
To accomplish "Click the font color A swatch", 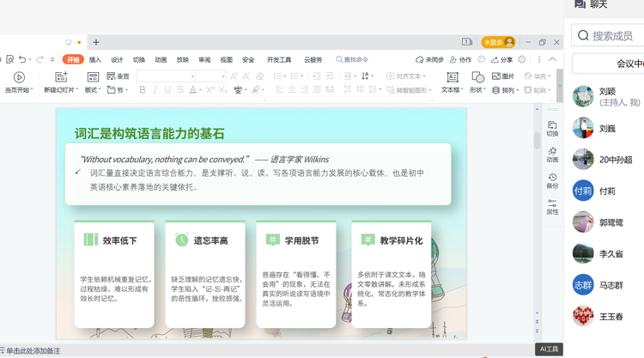I will tap(192, 89).
